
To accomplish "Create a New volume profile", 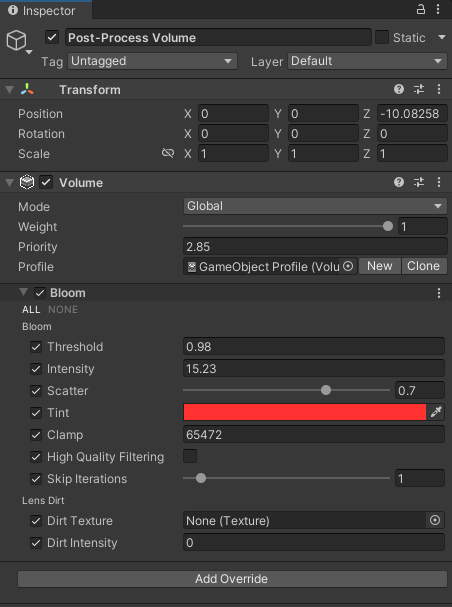I will point(380,266).
